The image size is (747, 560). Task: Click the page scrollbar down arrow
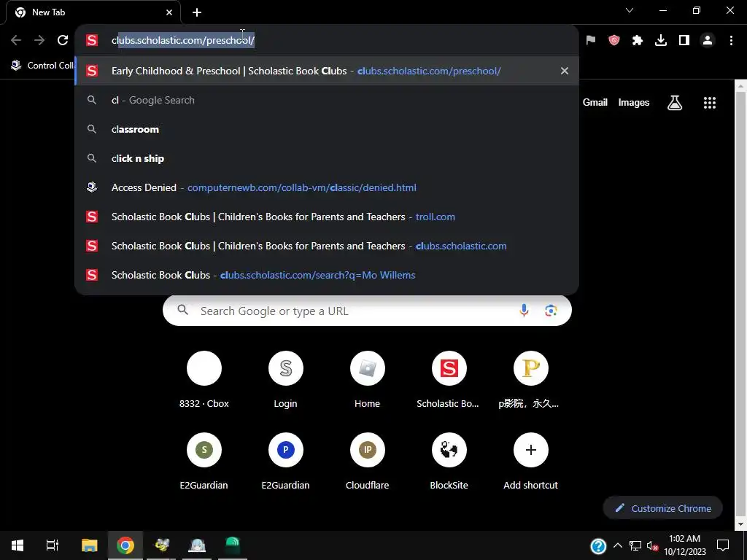point(741,524)
